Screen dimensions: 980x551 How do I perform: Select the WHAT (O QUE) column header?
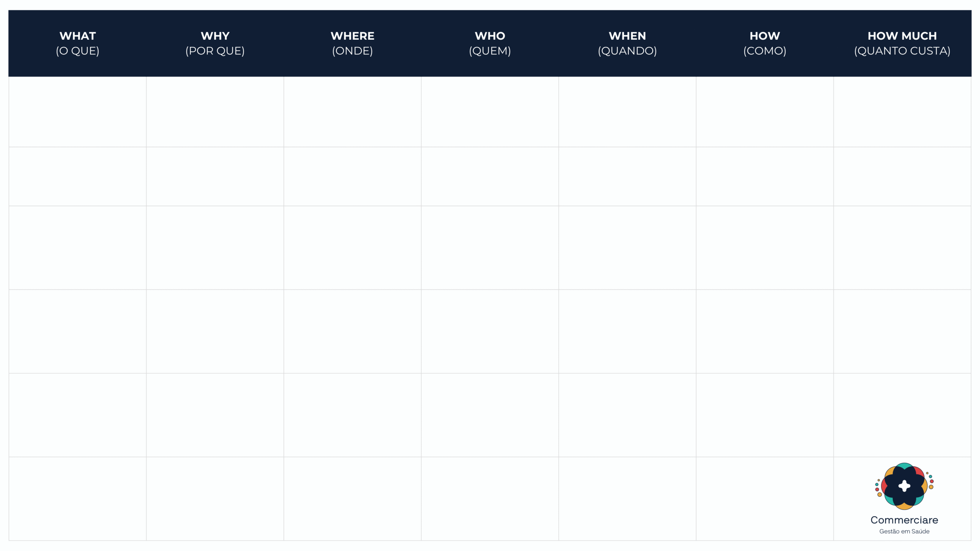(78, 43)
